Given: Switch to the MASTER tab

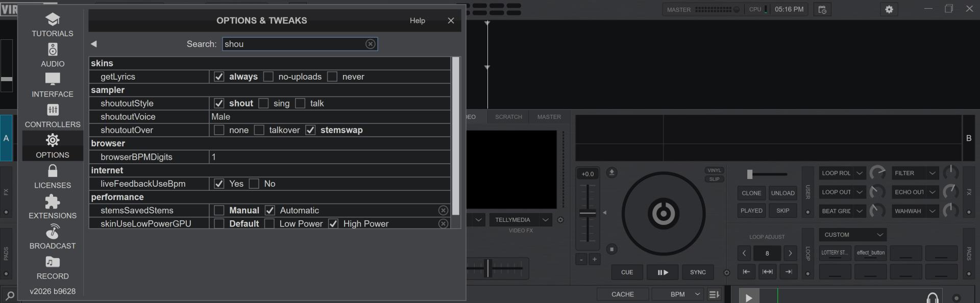Looking at the screenshot, I should tap(549, 117).
